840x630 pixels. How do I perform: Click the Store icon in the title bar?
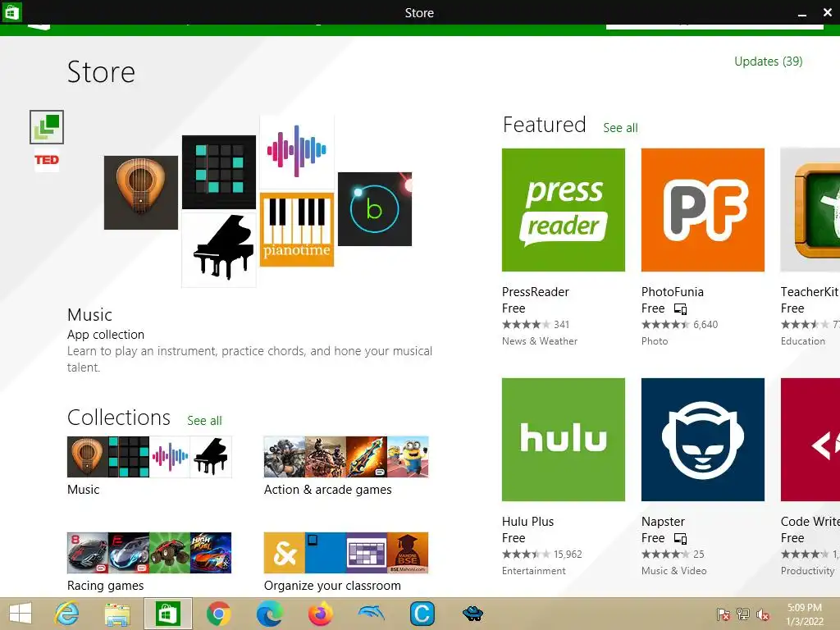pyautogui.click(x=11, y=11)
